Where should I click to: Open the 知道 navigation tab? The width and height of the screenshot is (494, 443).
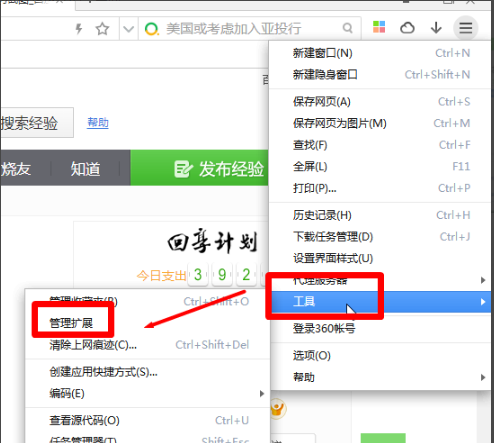click(x=85, y=169)
